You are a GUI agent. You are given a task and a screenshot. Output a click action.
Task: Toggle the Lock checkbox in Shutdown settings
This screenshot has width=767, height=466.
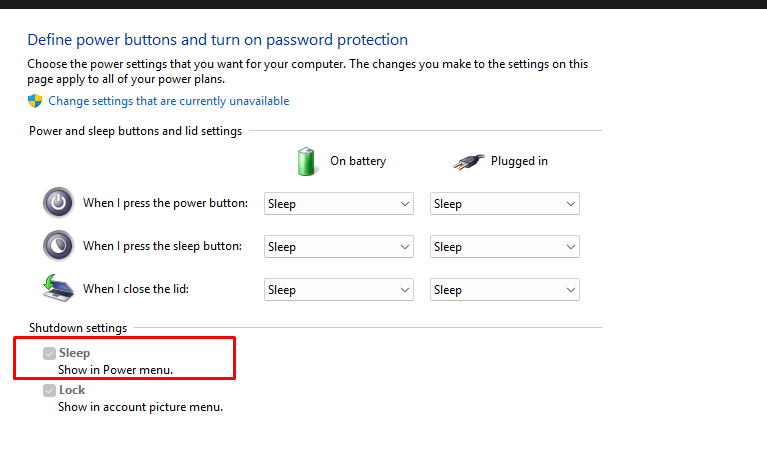click(x=49, y=390)
